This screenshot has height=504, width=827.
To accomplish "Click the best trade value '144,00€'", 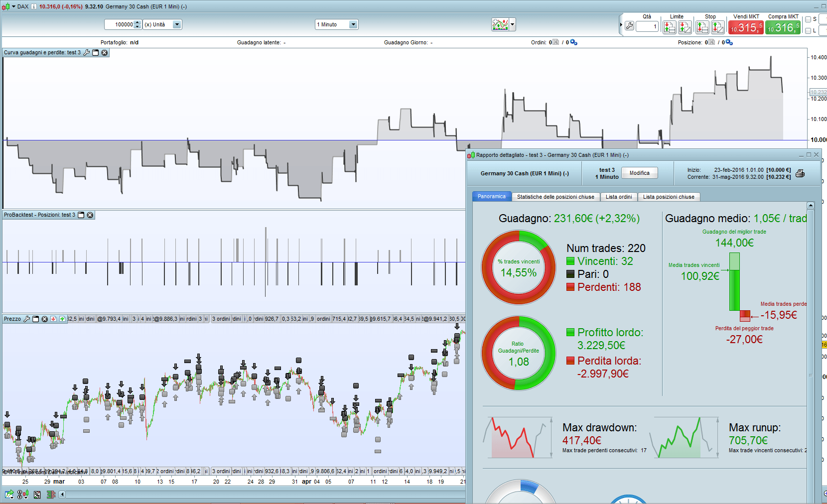I will tap(734, 243).
